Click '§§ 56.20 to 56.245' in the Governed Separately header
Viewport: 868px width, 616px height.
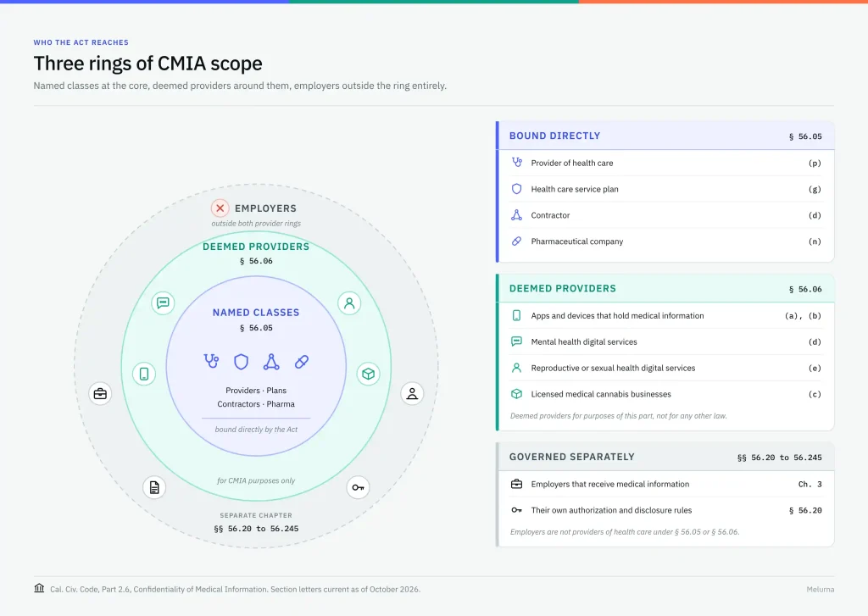780,458
